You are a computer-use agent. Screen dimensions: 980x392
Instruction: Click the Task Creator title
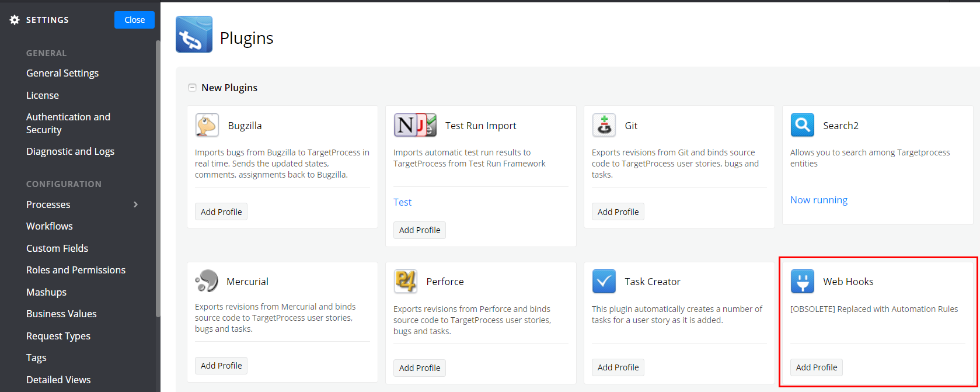(x=653, y=282)
